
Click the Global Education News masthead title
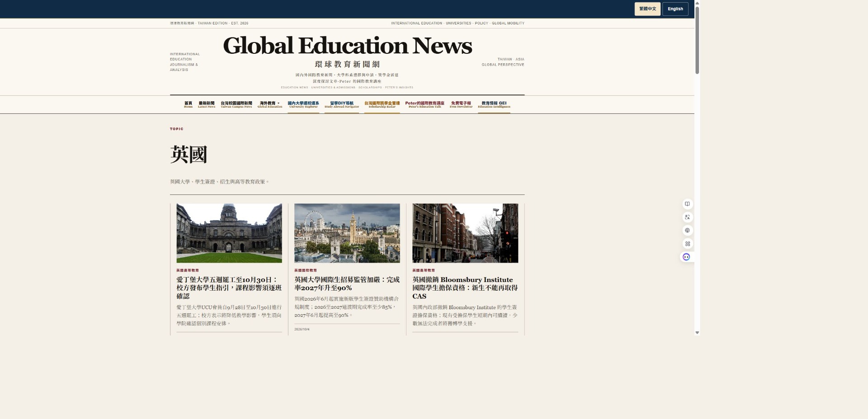point(347,46)
